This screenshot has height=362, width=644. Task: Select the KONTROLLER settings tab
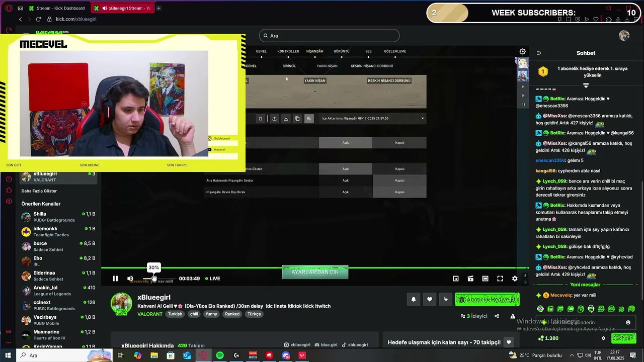(x=288, y=51)
